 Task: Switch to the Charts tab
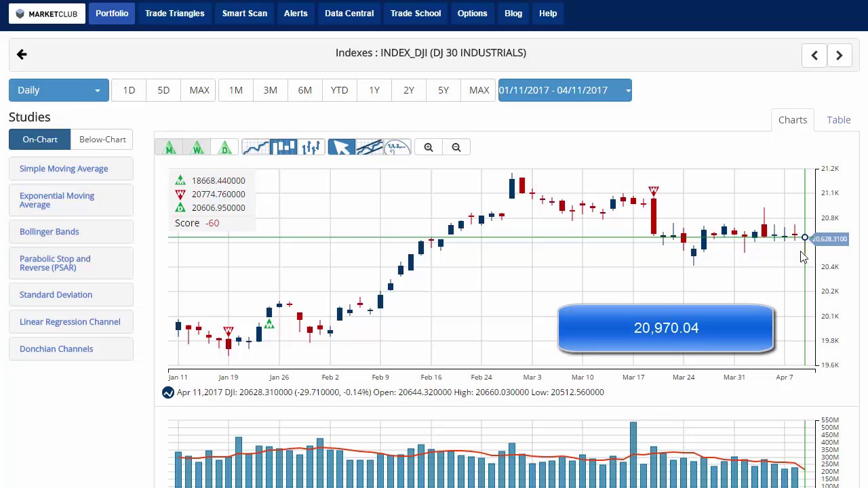(793, 120)
